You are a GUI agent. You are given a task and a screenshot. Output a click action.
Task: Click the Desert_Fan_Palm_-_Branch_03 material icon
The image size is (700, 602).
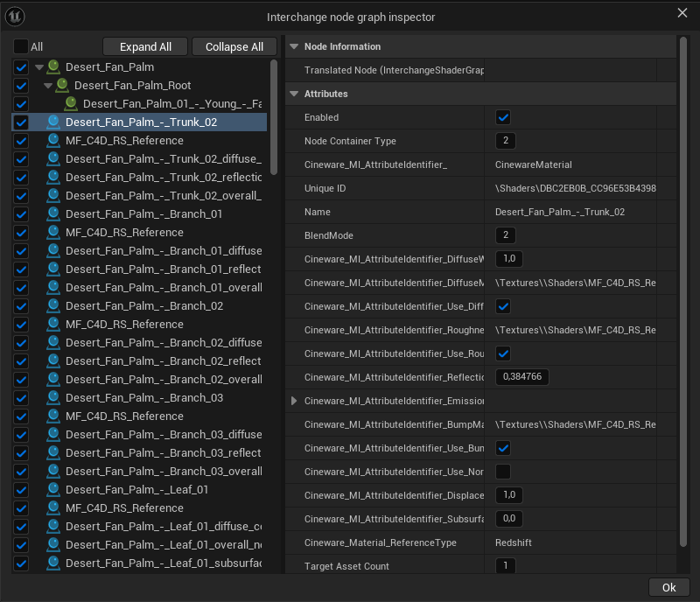53,398
